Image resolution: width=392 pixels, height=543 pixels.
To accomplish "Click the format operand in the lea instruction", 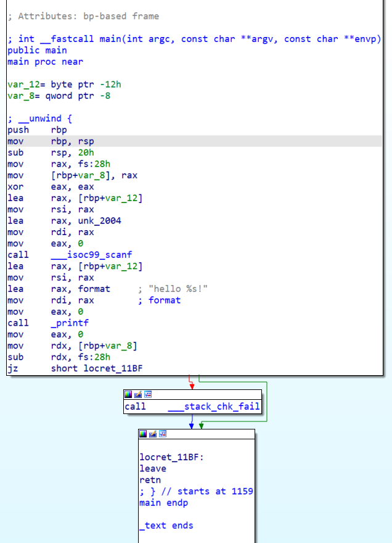I will click(x=94, y=289).
